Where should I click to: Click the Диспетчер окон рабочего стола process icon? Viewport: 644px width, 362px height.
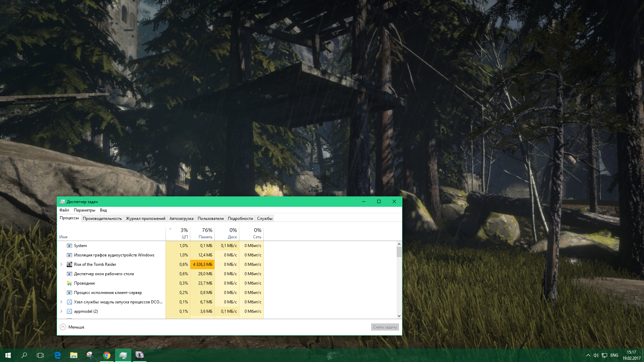tap(69, 274)
